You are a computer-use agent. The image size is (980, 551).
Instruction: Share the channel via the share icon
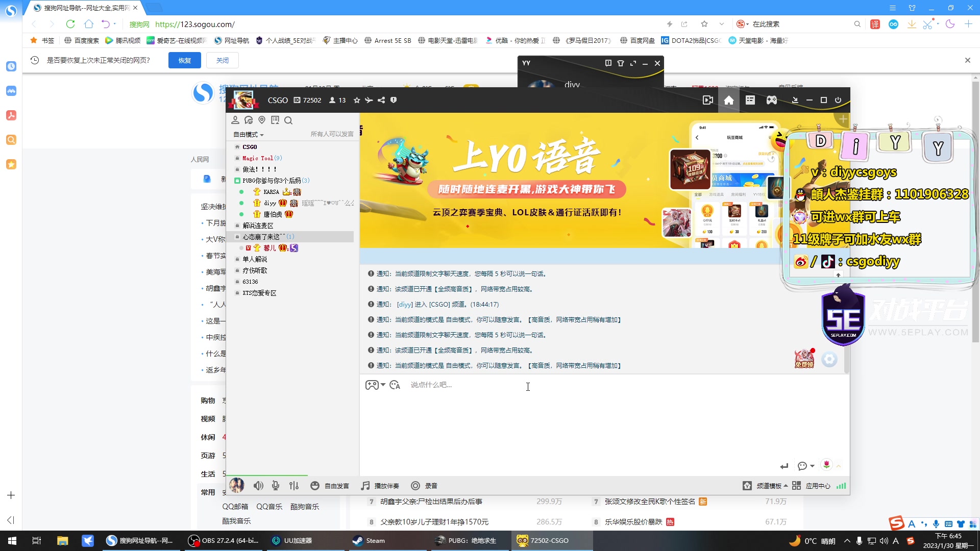point(381,101)
